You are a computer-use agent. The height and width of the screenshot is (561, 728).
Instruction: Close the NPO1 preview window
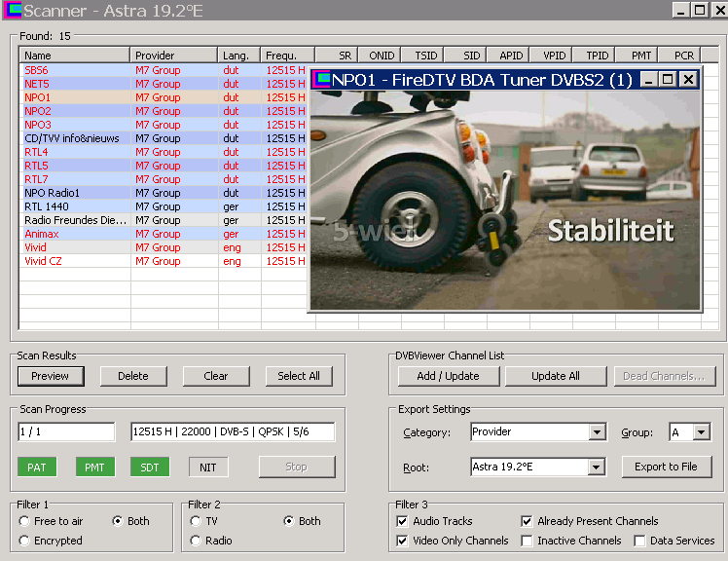point(688,80)
